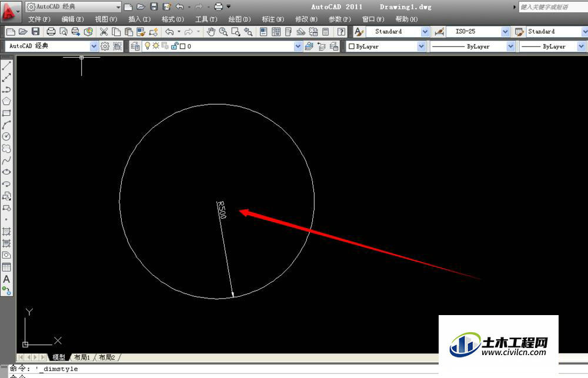
Task: Open Workspace Settings gear icon
Action: pyautogui.click(x=105, y=46)
